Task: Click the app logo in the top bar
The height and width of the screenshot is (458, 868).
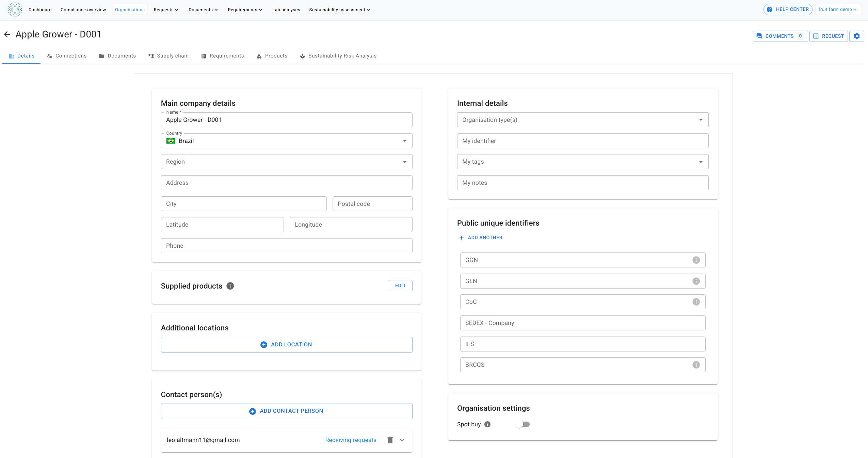Action: (15, 10)
